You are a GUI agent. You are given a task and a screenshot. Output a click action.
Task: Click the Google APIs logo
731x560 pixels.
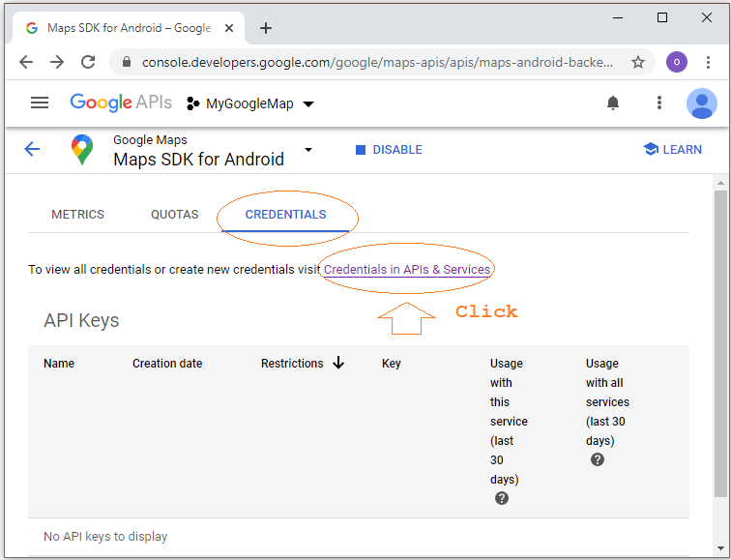click(121, 103)
